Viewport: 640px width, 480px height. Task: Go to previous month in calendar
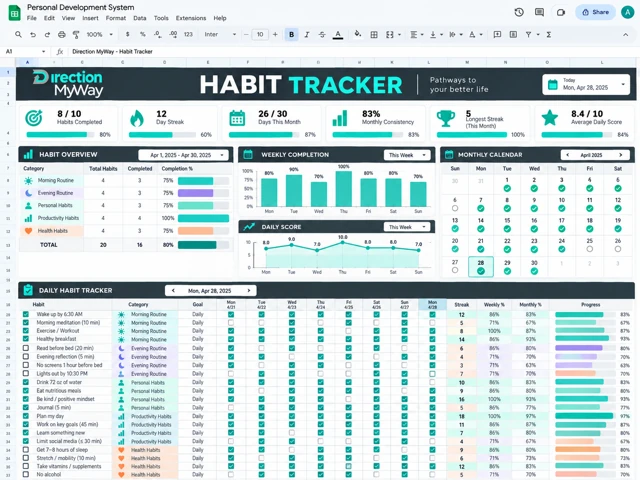(x=567, y=155)
